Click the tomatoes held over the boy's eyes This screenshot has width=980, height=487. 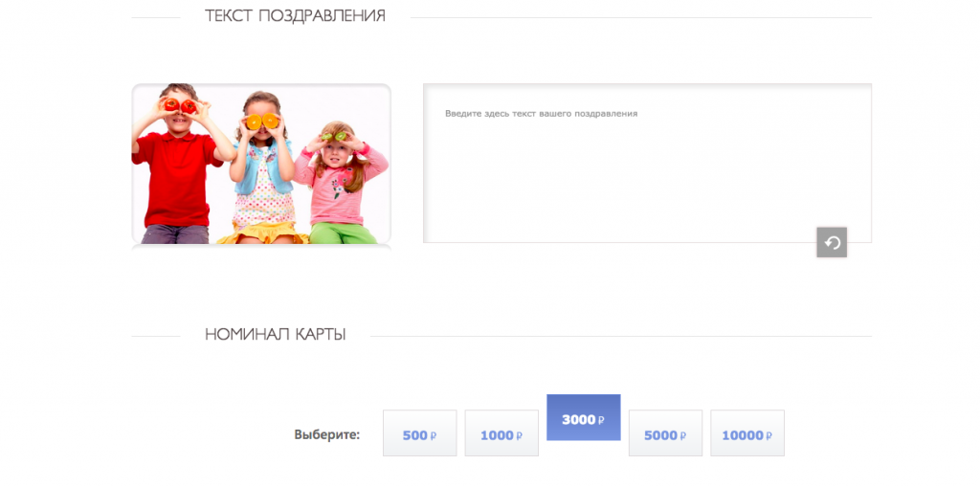177,105
